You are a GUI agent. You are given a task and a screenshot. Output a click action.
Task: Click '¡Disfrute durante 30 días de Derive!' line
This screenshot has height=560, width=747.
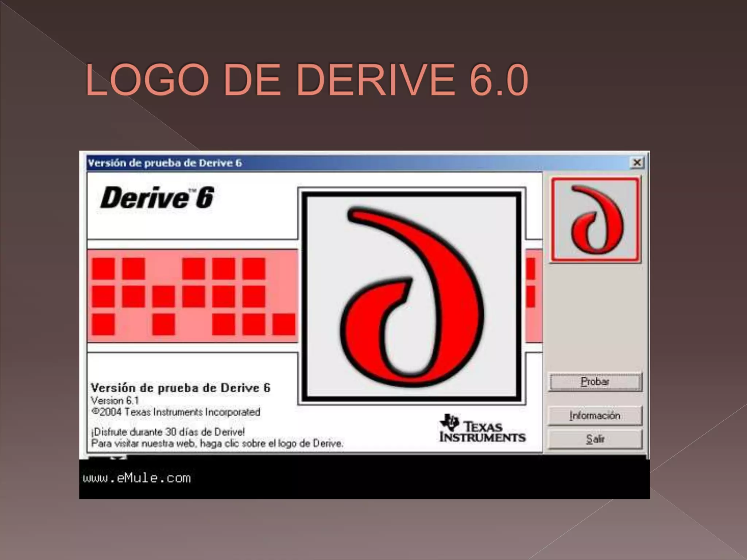[168, 432]
